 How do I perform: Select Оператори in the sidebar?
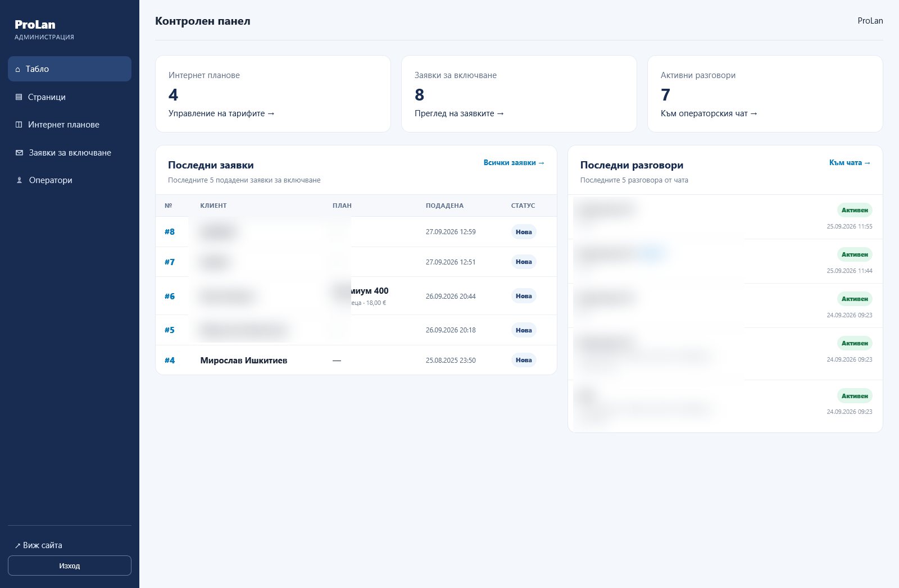click(70, 180)
